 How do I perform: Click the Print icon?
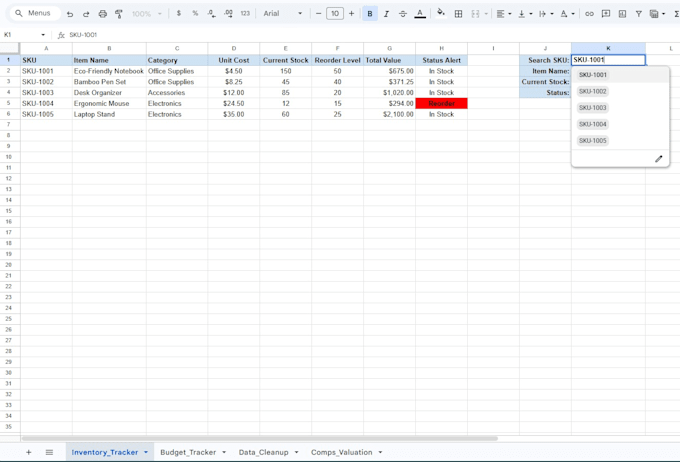point(102,14)
